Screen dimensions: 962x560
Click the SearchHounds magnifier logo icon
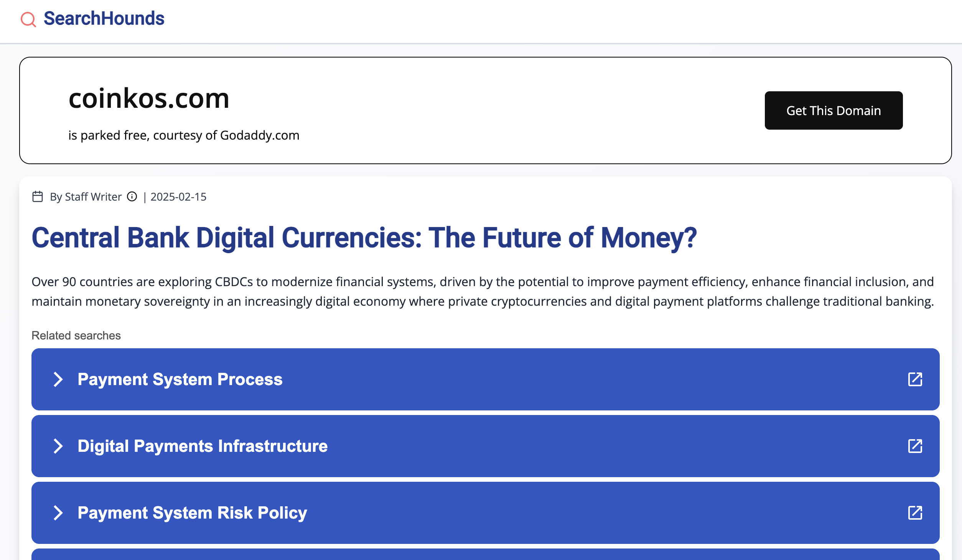28,19
